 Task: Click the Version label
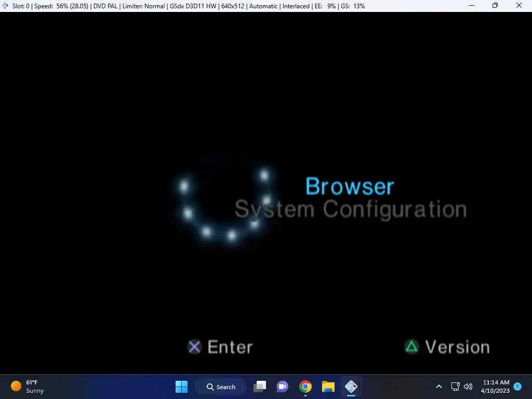pyautogui.click(x=457, y=347)
